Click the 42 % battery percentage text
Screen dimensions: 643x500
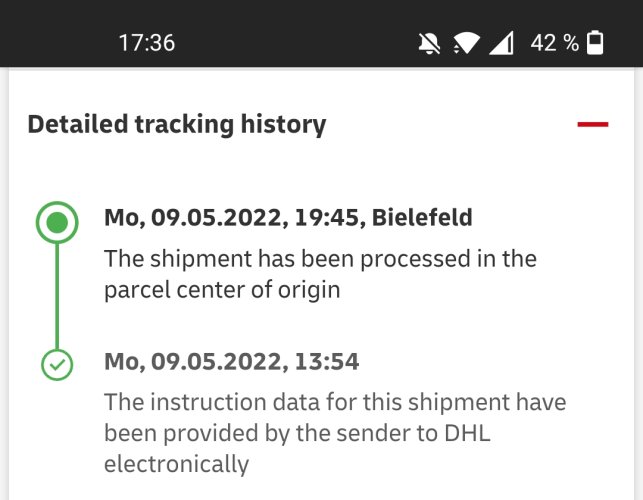pyautogui.click(x=554, y=43)
